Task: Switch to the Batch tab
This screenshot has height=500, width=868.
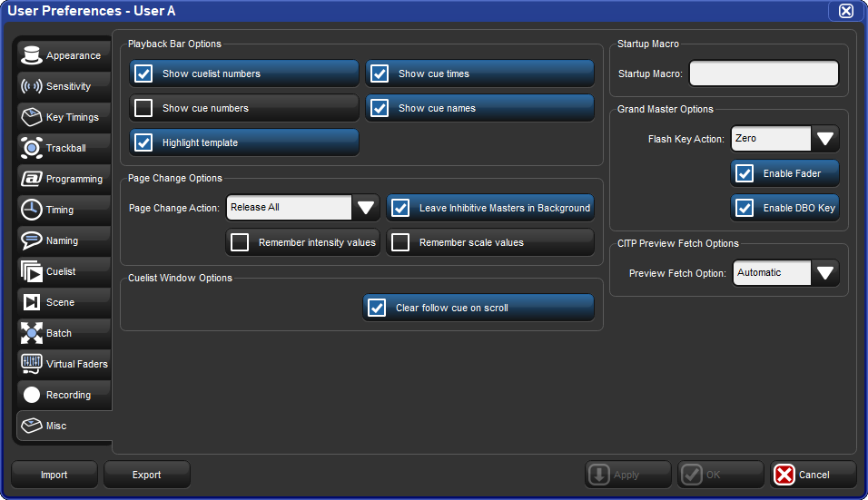Action: pyautogui.click(x=64, y=333)
